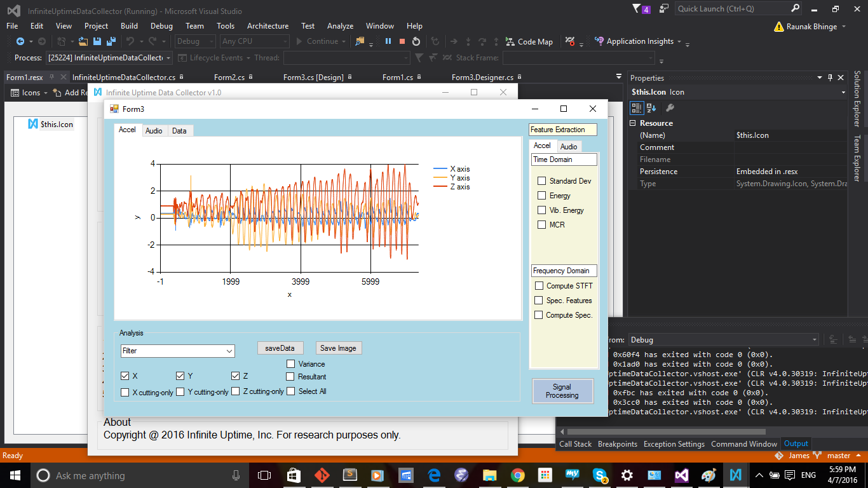868x488 pixels.
Task: Open the Filter analysis dropdown
Action: pyautogui.click(x=229, y=351)
